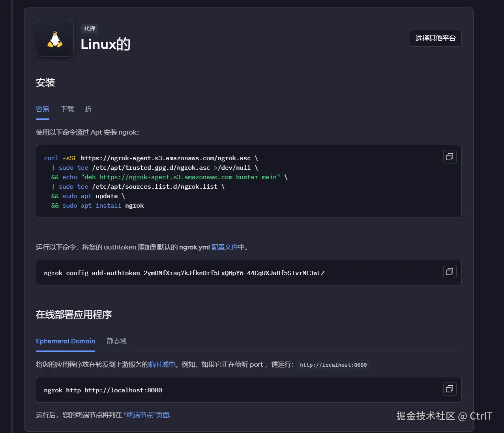Click the /etc/apt/sources.list.d/ngrok.list line

click(x=138, y=187)
